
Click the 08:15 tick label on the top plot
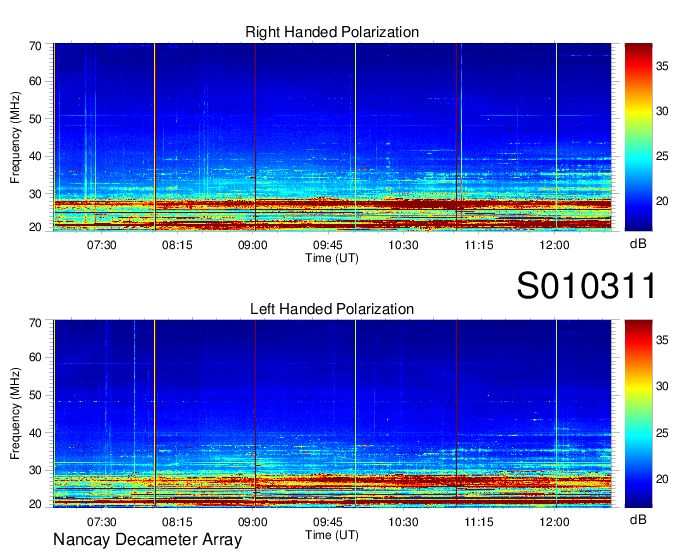point(177,245)
